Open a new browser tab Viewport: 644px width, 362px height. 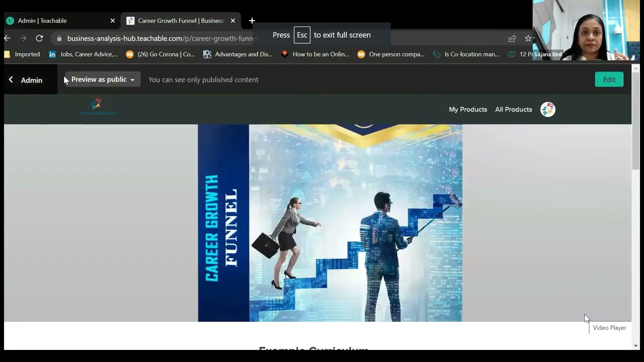[x=252, y=21]
